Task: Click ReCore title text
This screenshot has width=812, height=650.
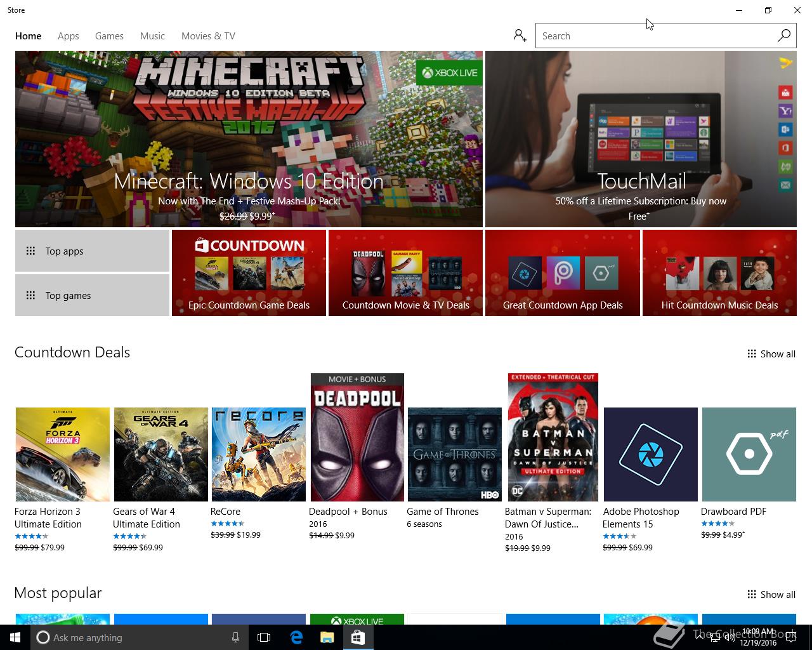Action: coord(225,512)
